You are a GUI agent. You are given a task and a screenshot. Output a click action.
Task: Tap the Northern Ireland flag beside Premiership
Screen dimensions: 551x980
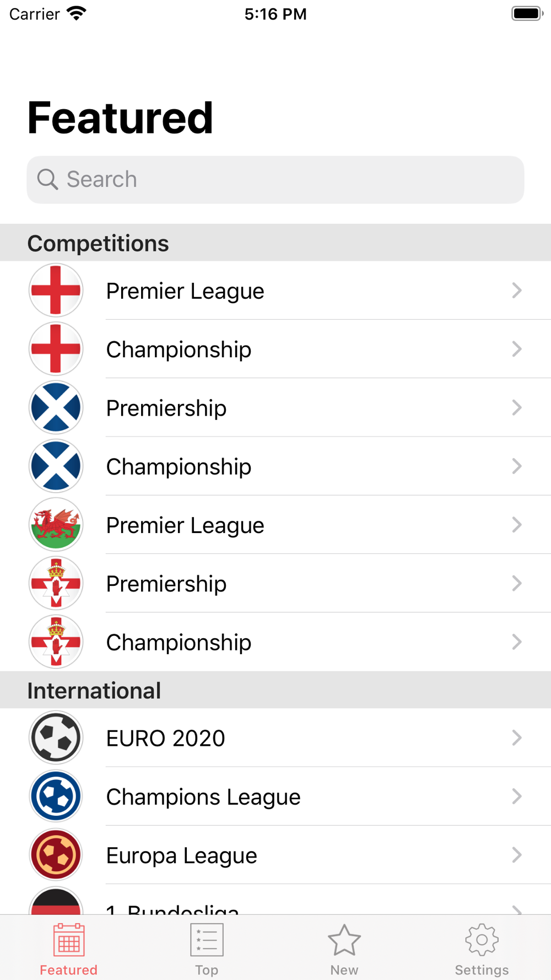[x=56, y=583]
